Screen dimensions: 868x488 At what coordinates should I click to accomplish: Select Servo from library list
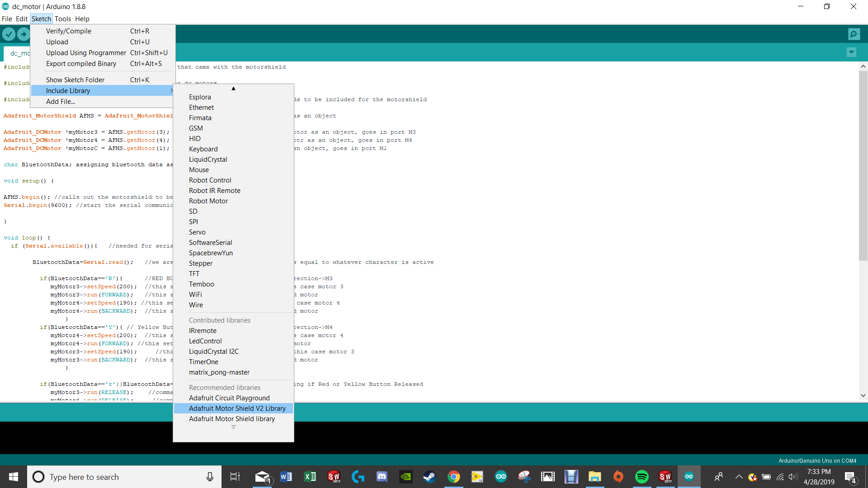click(197, 232)
